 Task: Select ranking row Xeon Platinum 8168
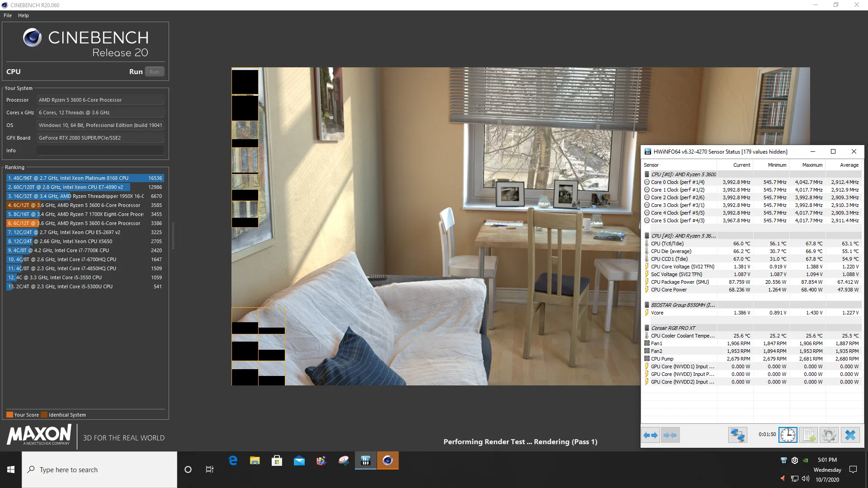(x=85, y=178)
